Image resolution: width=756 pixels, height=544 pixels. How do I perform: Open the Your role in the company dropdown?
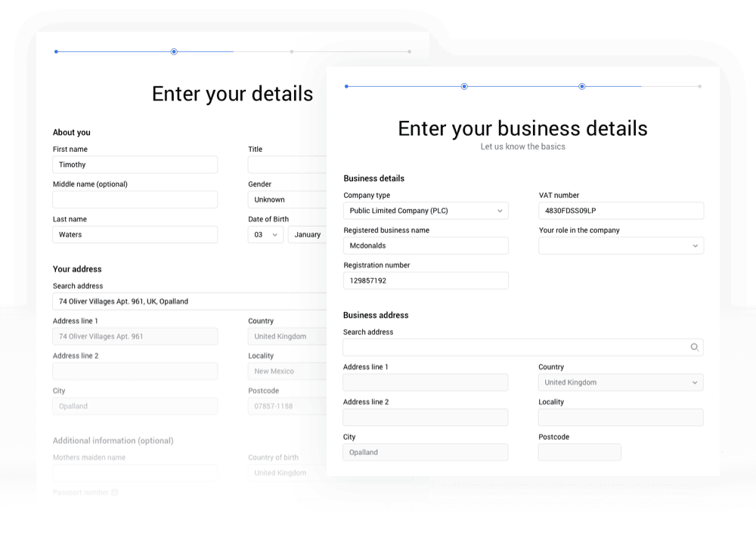click(621, 246)
